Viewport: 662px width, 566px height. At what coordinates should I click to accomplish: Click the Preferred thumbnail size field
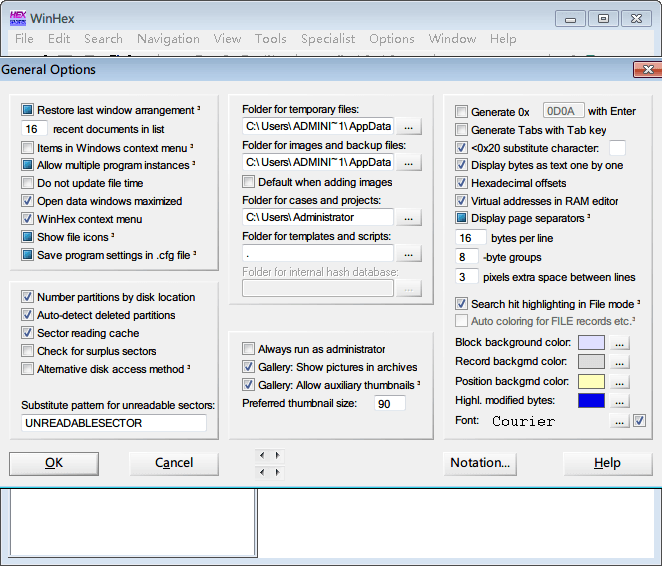point(389,403)
